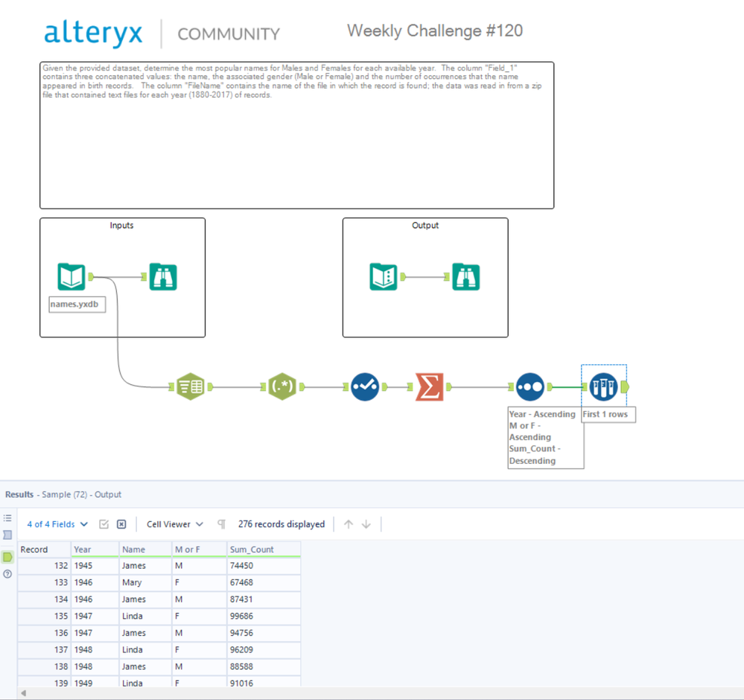This screenshot has height=700, width=744.
Task: Select the Year 1948 cell in record 137
Action: [x=95, y=649]
